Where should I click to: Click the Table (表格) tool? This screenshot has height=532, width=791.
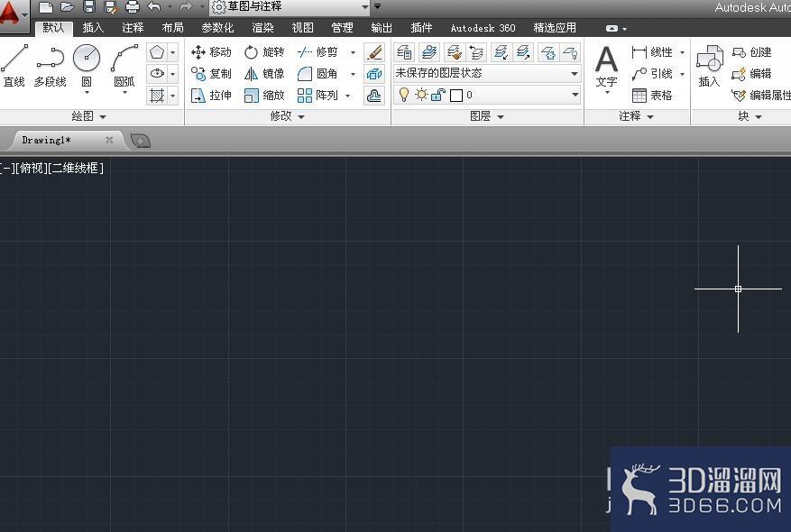coord(652,96)
